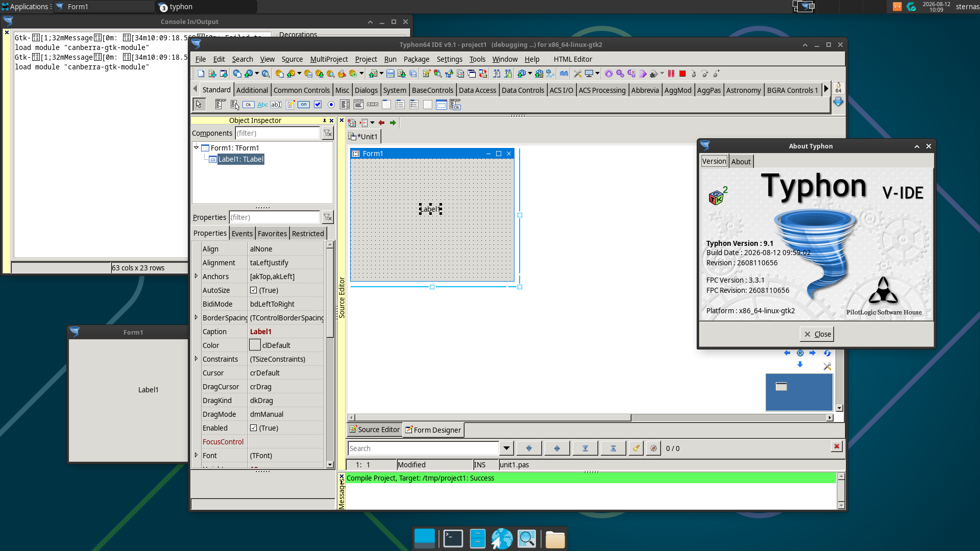
Task: Pick the TPopupMenu component icon
Action: (x=235, y=105)
